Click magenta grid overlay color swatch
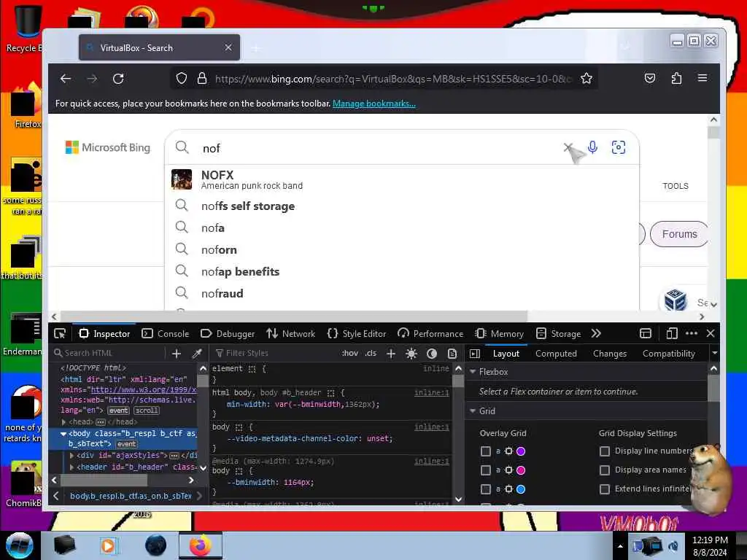This screenshot has width=747, height=560. coord(521,470)
